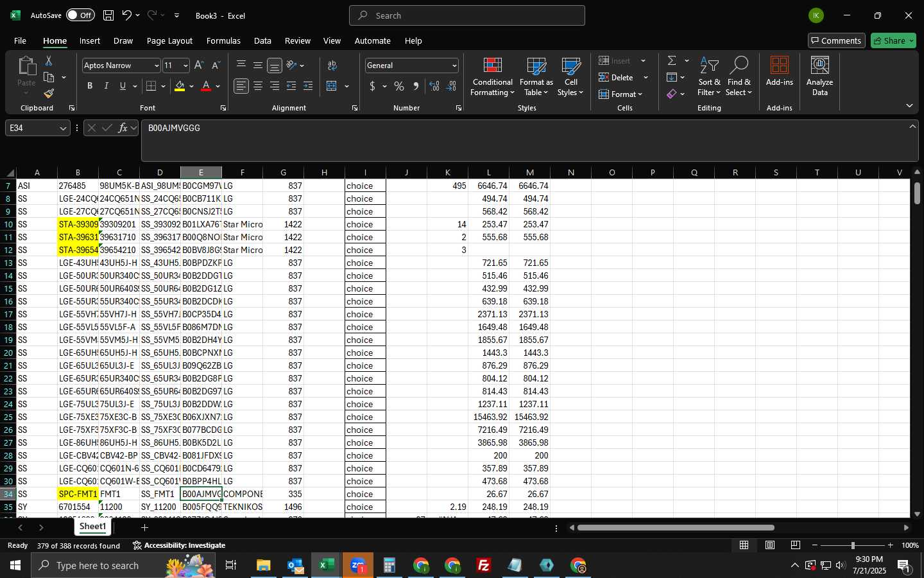This screenshot has height=578, width=924.
Task: Click the Cut scissors icon
Action: tap(49, 60)
